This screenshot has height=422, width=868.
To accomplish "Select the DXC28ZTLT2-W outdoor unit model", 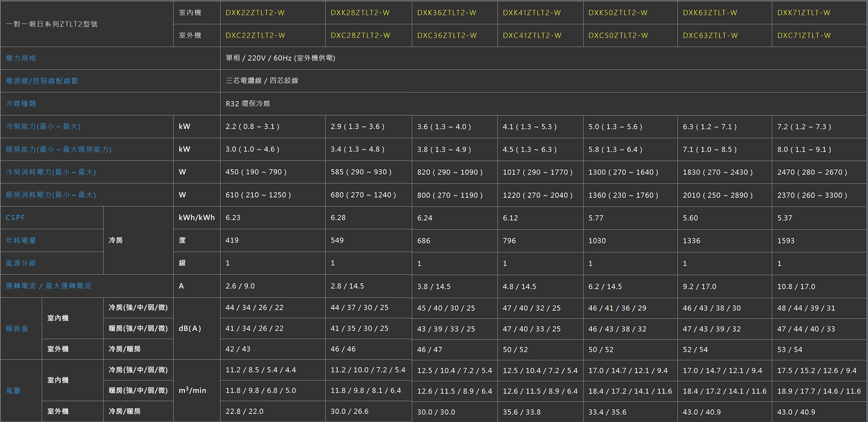I will tap(360, 35).
